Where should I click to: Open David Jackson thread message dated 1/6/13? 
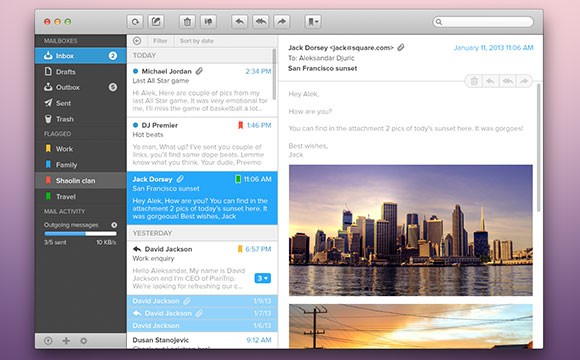(x=202, y=326)
